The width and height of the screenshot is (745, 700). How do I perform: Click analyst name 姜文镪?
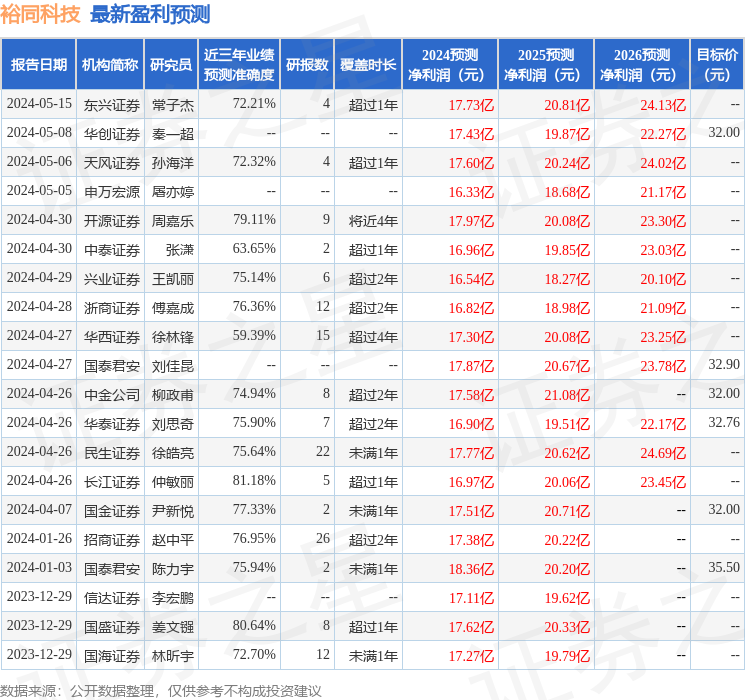(173, 627)
